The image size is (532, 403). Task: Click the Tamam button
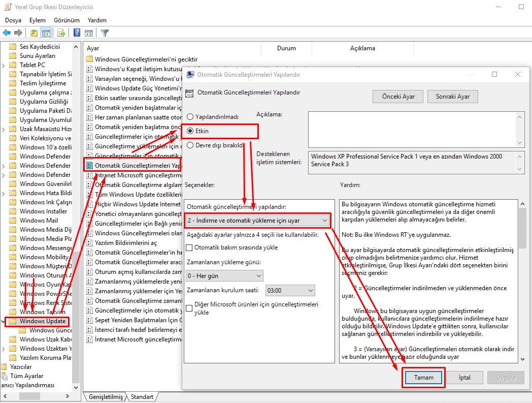point(424,378)
